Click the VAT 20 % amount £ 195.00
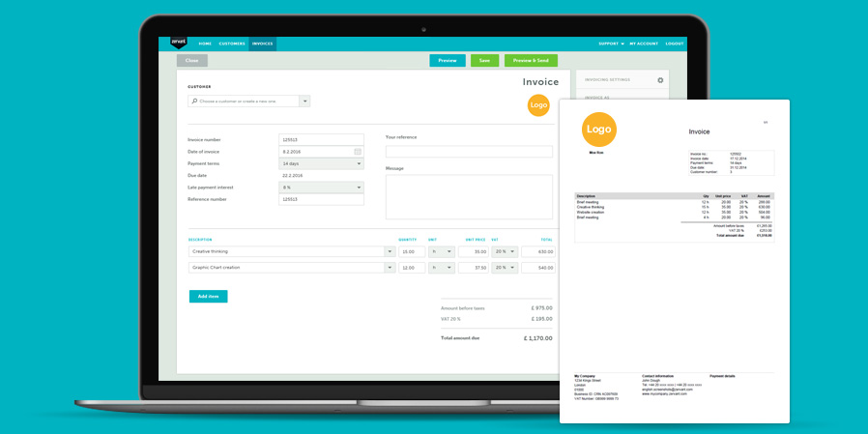868x434 pixels. (541, 319)
